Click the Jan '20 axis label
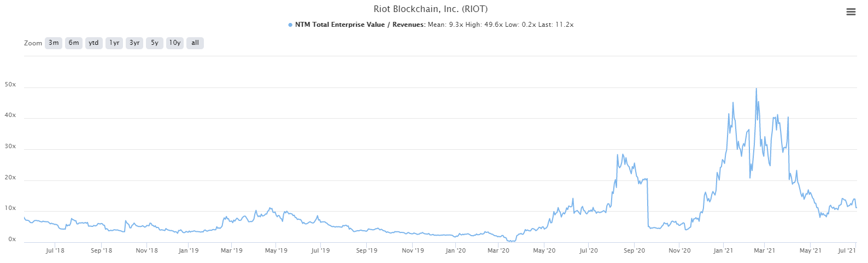This screenshot has width=868, height=263. pos(455,250)
